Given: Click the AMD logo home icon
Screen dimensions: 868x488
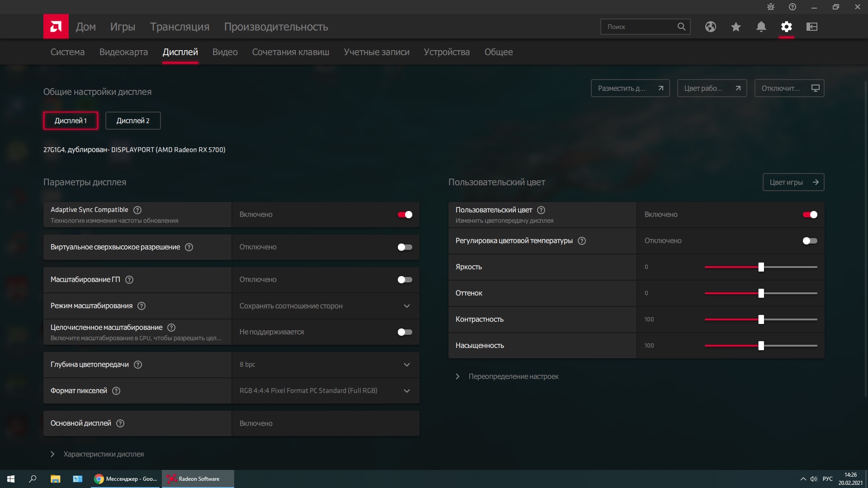Looking at the screenshot, I should point(56,26).
